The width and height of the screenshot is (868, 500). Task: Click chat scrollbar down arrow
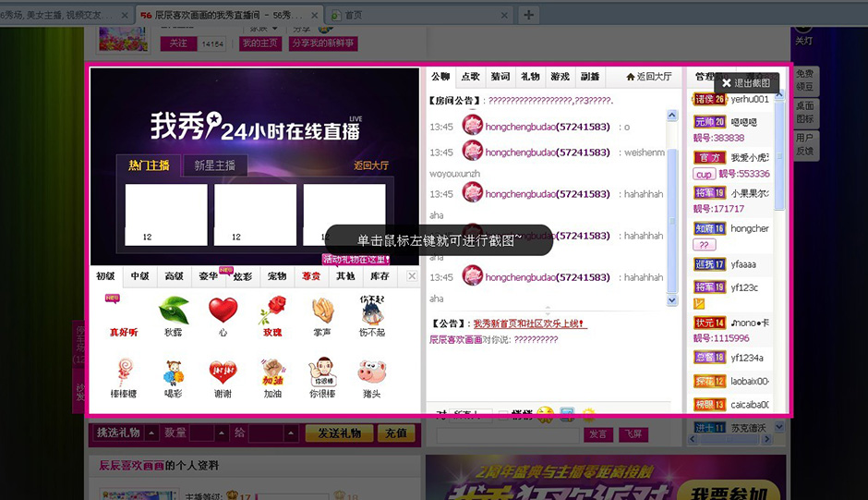[x=672, y=300]
